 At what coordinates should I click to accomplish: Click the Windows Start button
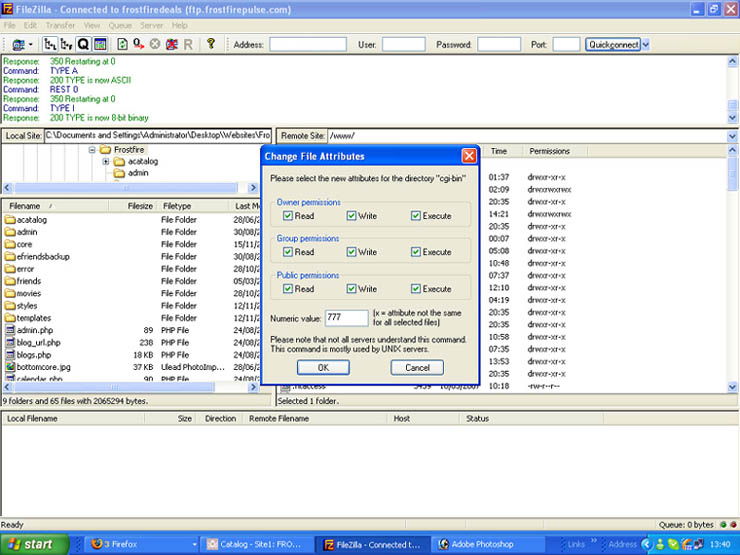pyautogui.click(x=34, y=544)
